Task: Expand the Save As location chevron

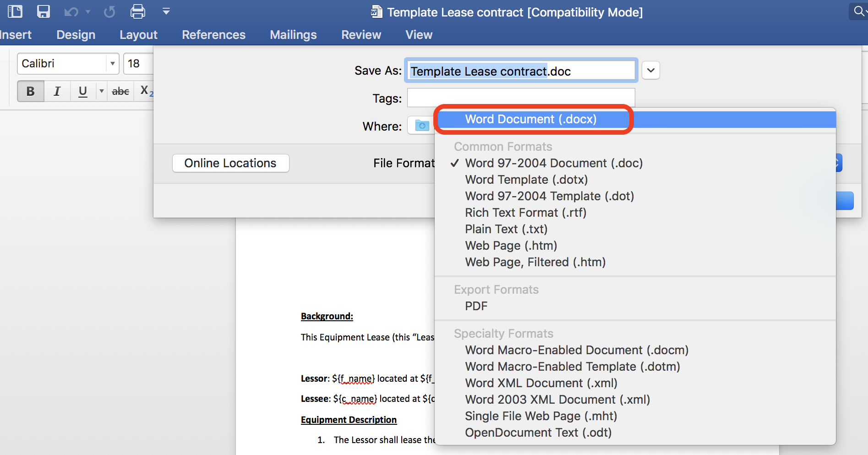Action: [650, 71]
